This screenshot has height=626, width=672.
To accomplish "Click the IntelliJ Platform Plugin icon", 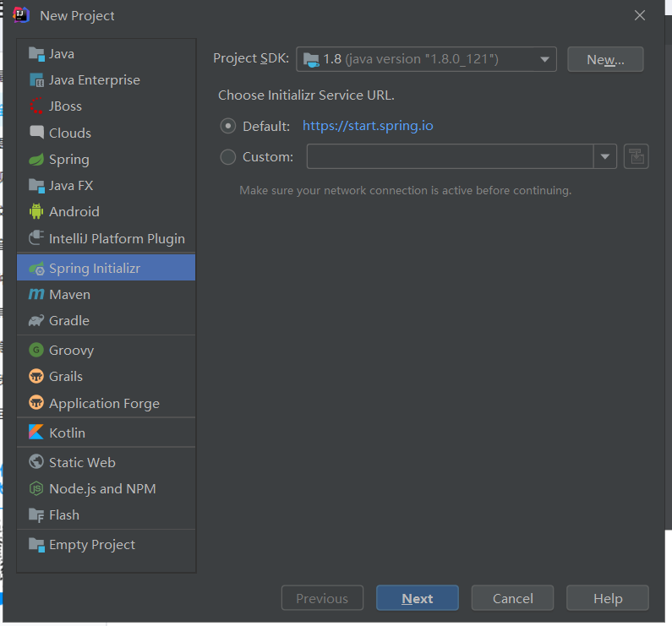I will (x=36, y=238).
